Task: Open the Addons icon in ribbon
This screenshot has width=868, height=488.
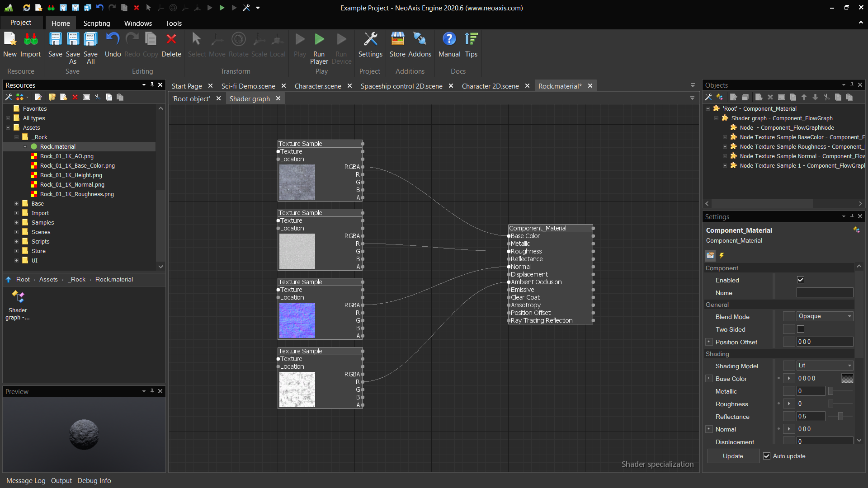Action: click(x=420, y=39)
